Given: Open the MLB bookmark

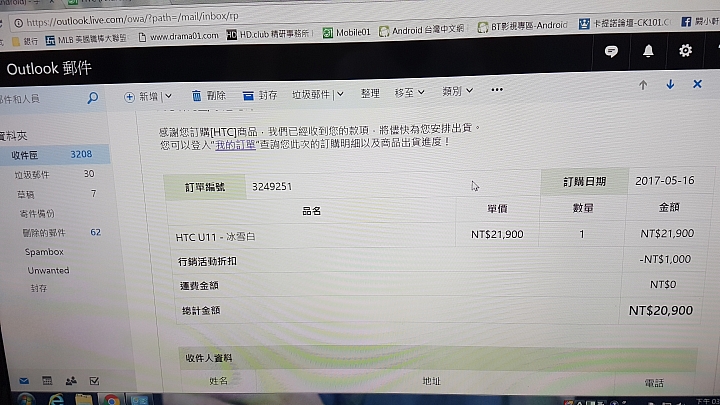Looking at the screenshot, I should click(x=86, y=39).
